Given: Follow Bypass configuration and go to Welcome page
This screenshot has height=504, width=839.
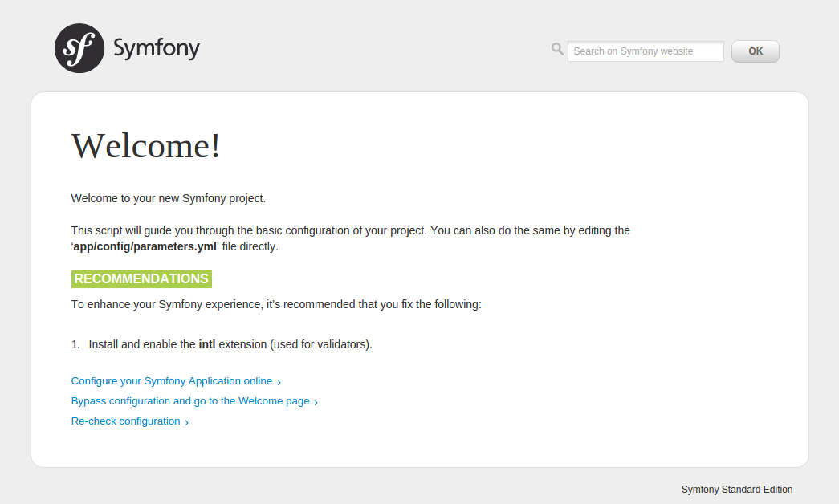Looking at the screenshot, I should tap(195, 401).
